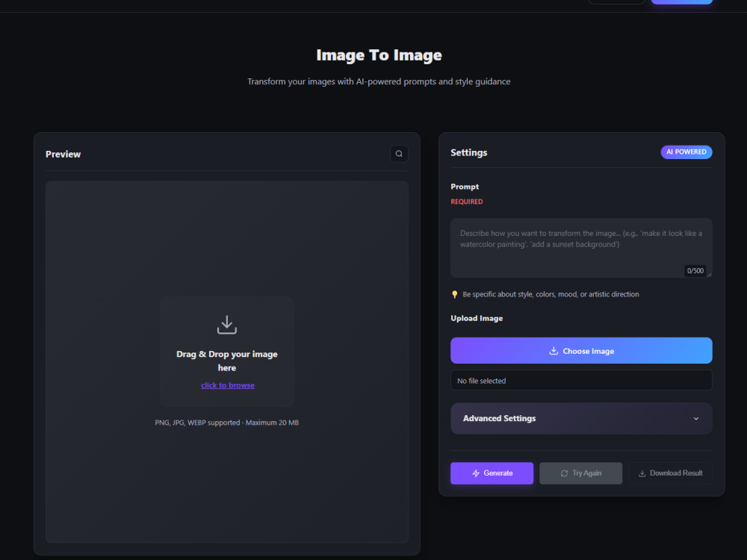
Task: Click the Generate button
Action: (492, 473)
